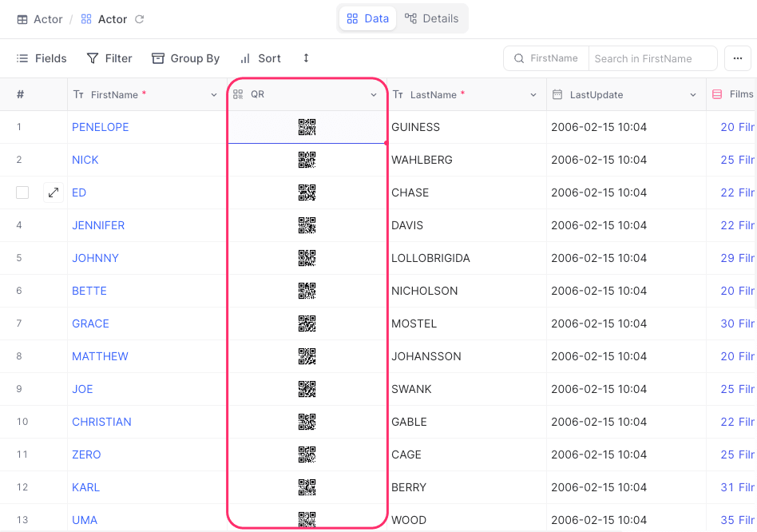Screen dimensions: 757x532
Task: Open FirstName column dropdown menu
Action: (x=214, y=95)
